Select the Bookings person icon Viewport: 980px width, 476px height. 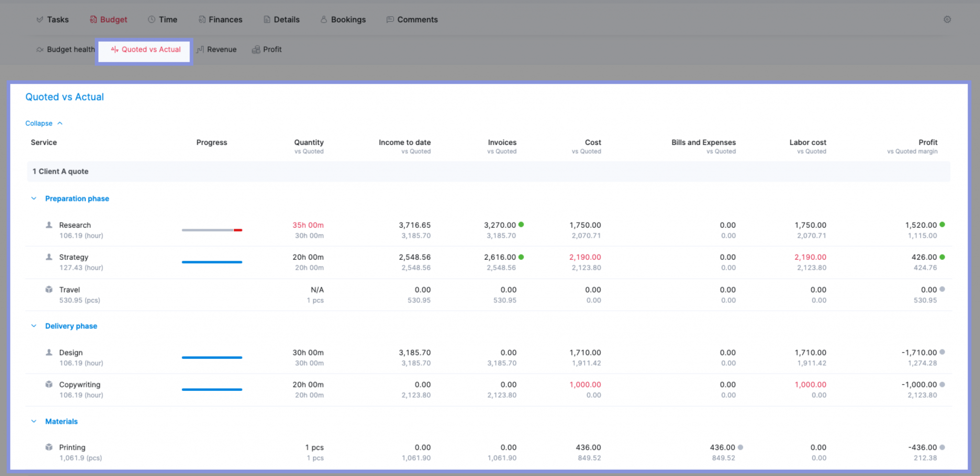[324, 19]
